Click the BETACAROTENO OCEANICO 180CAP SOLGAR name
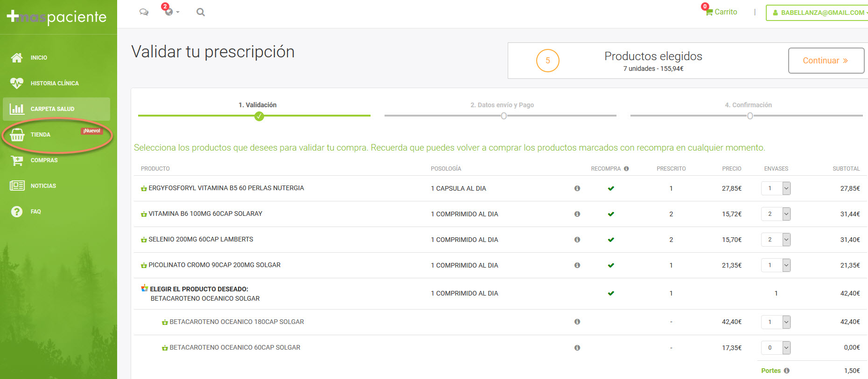 (237, 322)
